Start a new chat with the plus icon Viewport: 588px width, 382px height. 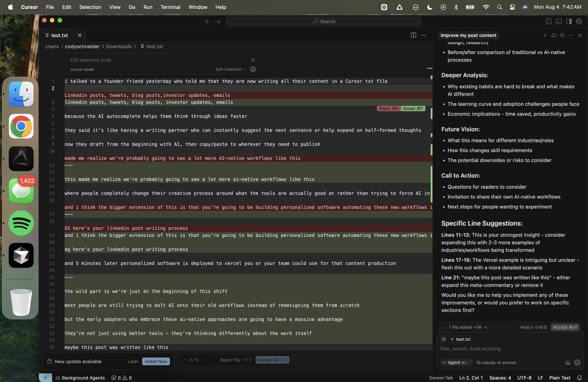(x=545, y=35)
